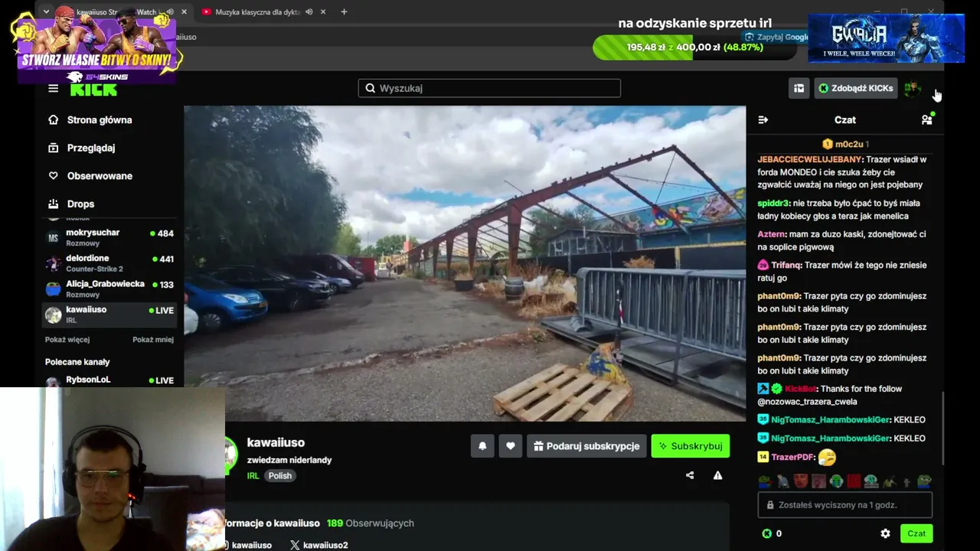Click the muted chat message input
Screen dimensions: 980x551
[x=845, y=505]
